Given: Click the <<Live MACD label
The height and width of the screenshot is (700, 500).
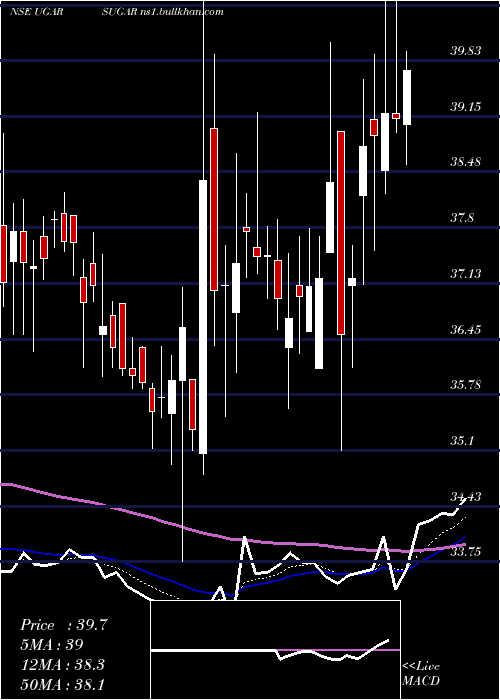Looking at the screenshot, I should click(x=421, y=674).
